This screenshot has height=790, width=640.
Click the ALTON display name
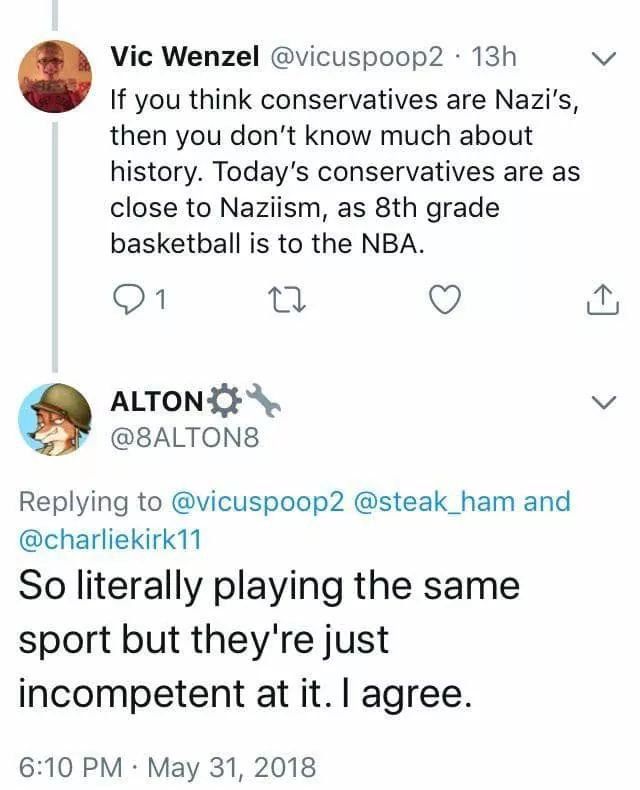tap(155, 402)
